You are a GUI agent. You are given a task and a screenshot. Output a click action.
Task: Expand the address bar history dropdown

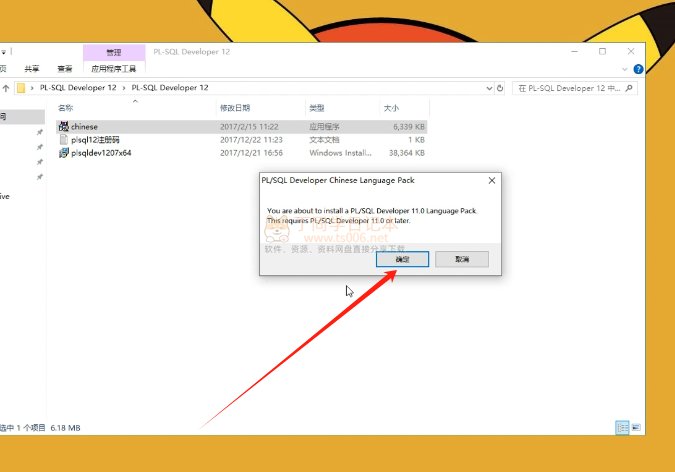489,88
